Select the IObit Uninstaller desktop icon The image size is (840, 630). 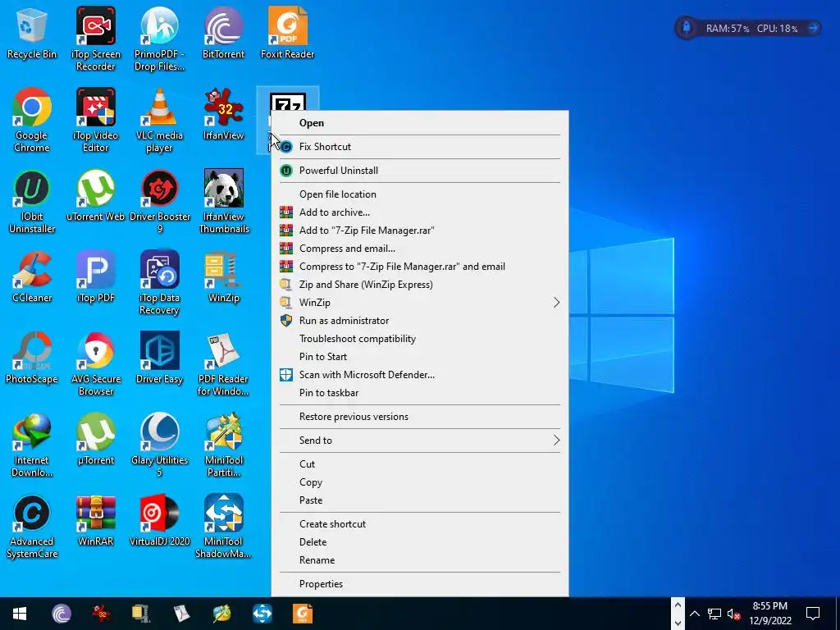tap(32, 202)
